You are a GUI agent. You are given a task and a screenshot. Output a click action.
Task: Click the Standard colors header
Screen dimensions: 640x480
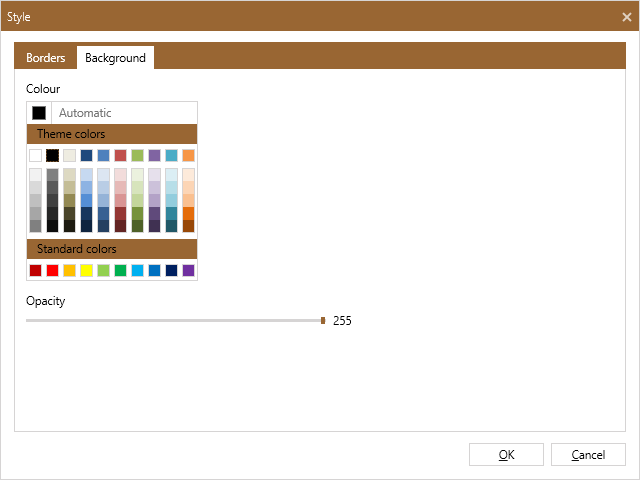point(112,249)
